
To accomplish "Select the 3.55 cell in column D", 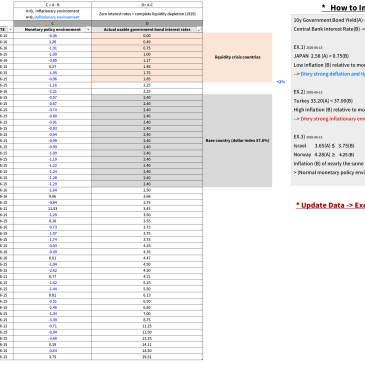I will point(147,221).
